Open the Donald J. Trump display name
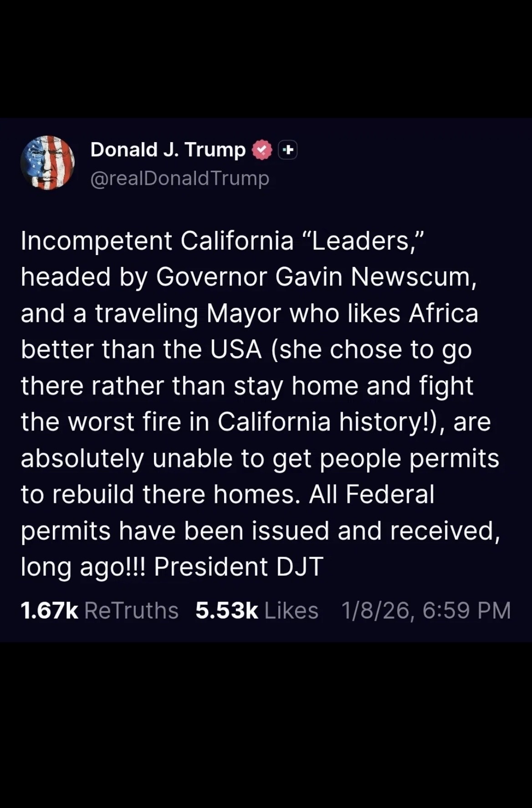Viewport: 532px width, 808px height. point(168,150)
